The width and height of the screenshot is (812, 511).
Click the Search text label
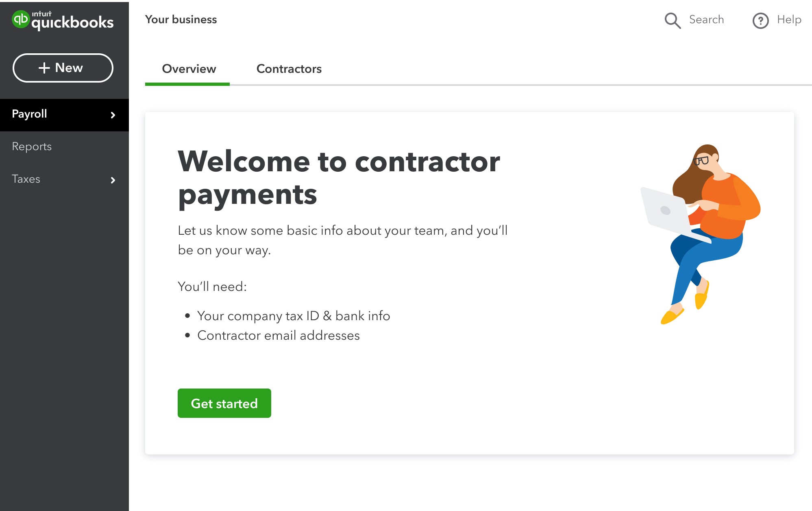[706, 19]
